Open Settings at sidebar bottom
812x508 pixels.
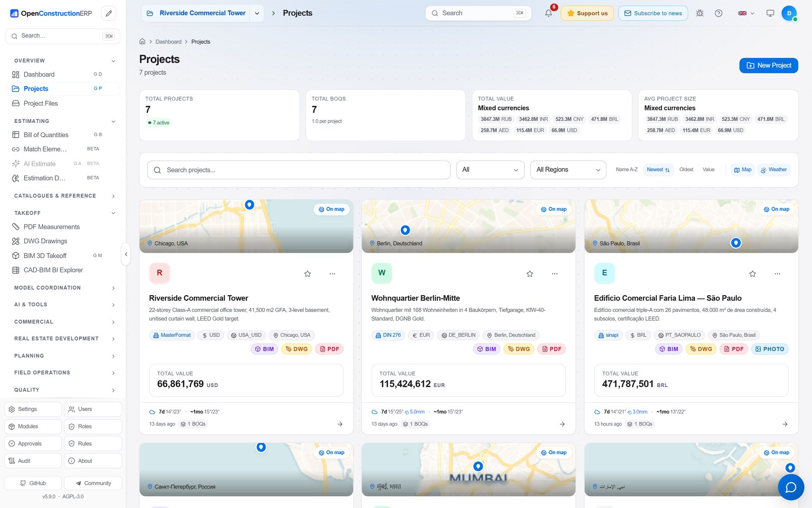(33, 409)
